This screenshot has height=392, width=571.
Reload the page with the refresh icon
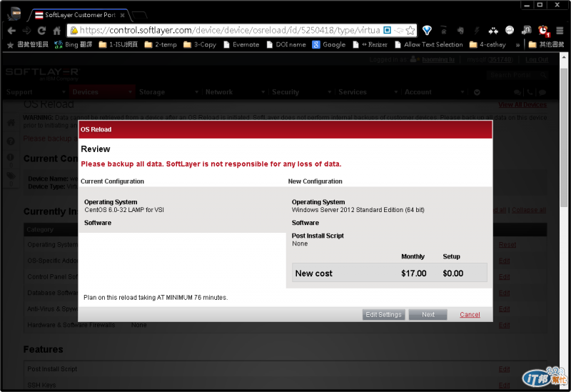tap(42, 31)
